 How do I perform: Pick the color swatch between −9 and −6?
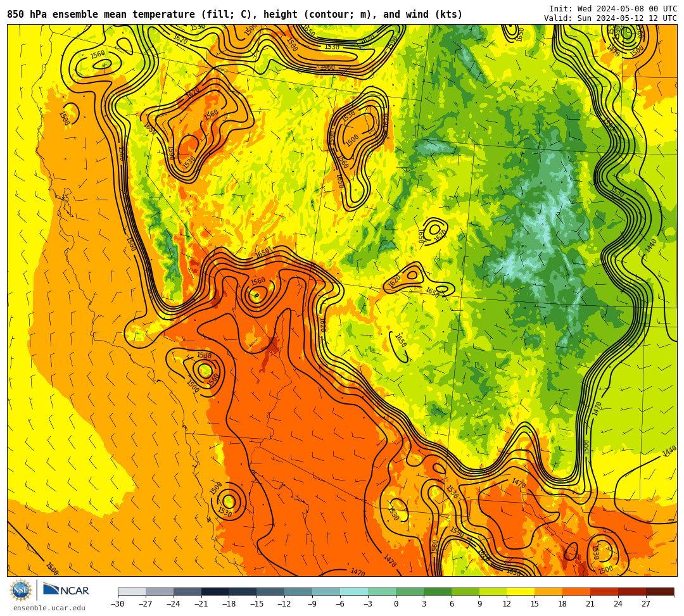(x=326, y=591)
